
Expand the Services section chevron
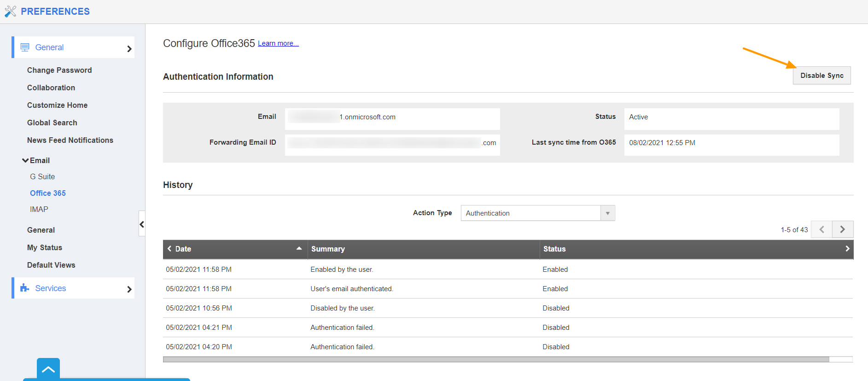pyautogui.click(x=129, y=289)
